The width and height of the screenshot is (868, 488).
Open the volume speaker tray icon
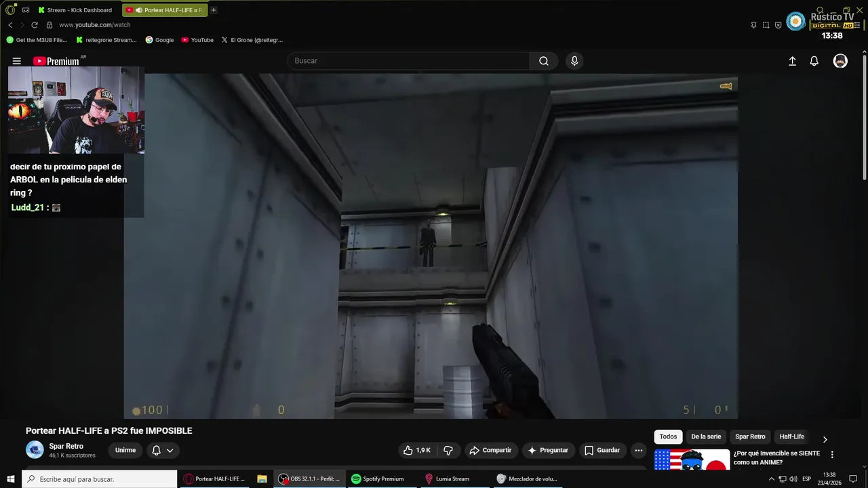pyautogui.click(x=793, y=479)
